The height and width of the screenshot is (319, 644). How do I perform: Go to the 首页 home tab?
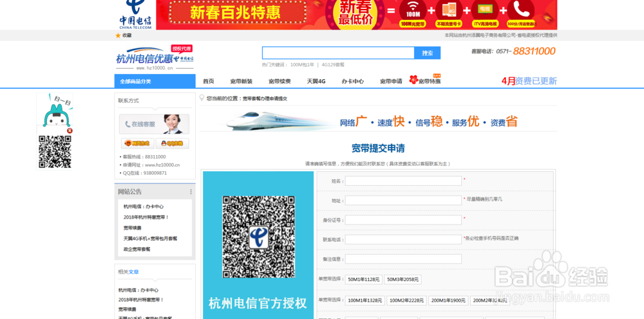[x=208, y=81]
